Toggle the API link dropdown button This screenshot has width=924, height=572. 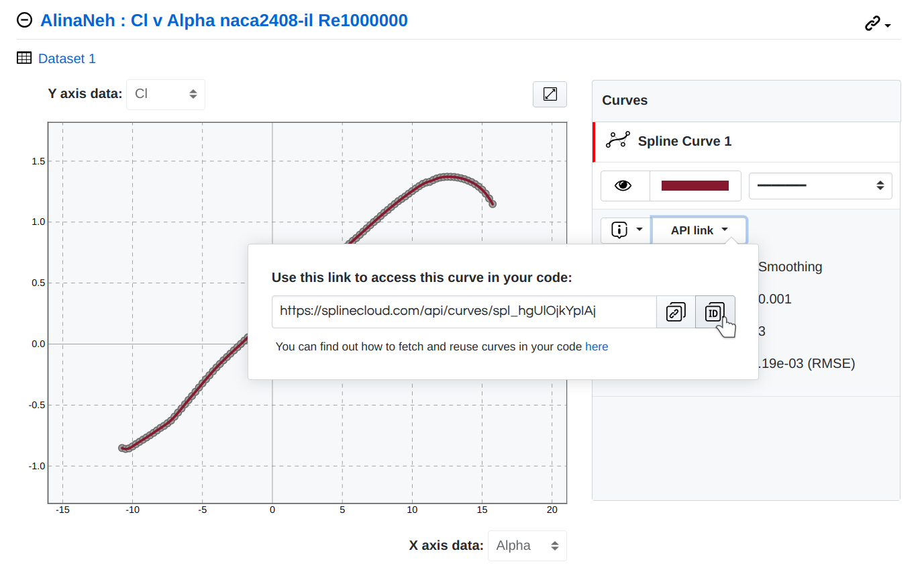tap(699, 230)
